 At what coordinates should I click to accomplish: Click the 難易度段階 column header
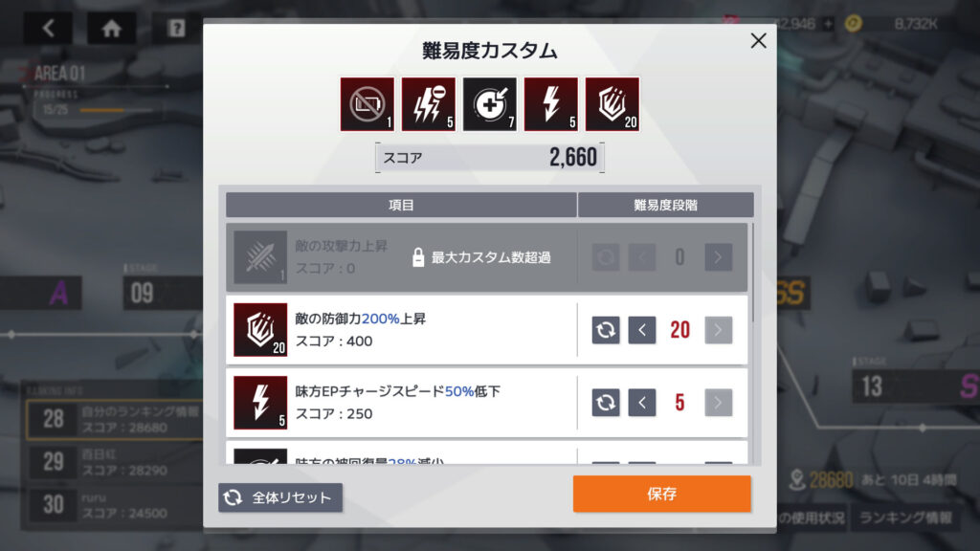pyautogui.click(x=666, y=205)
